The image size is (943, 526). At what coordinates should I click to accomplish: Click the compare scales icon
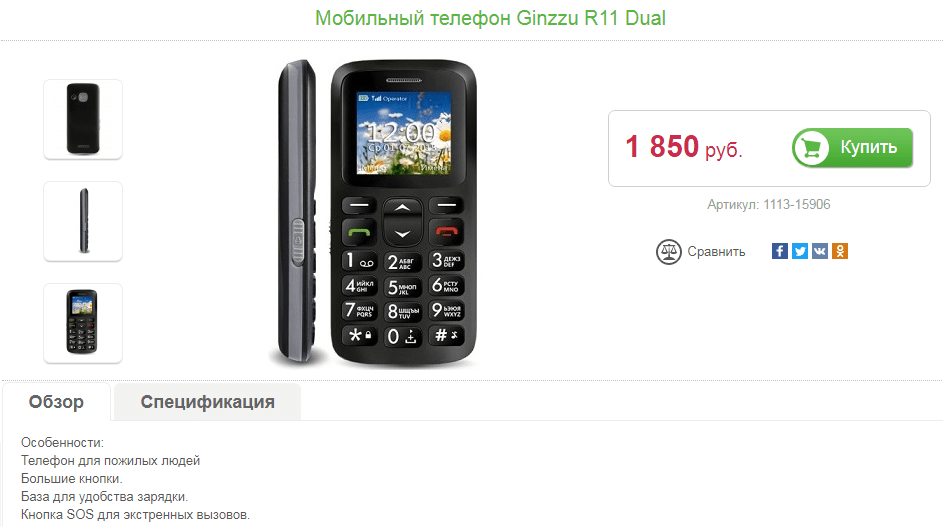coord(668,252)
